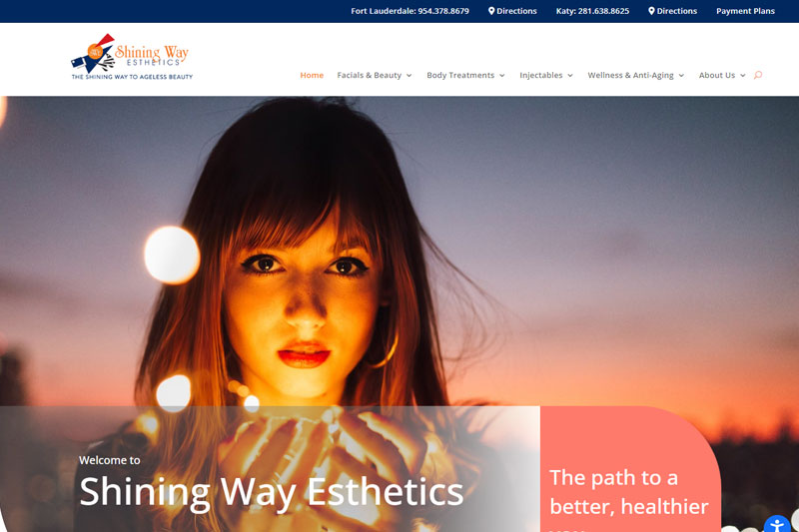The width and height of the screenshot is (799, 532).
Task: Expand the Facials & Beauty dropdown arrow
Action: click(408, 75)
